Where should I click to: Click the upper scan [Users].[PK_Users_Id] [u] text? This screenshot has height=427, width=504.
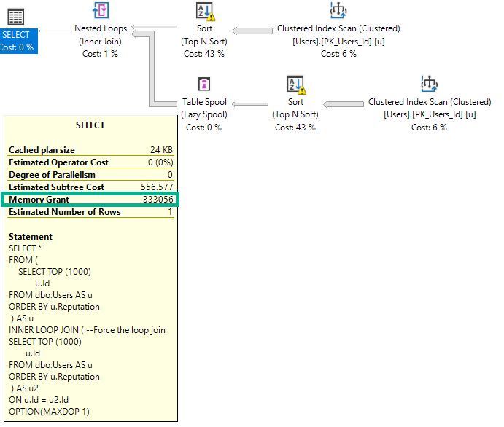click(338, 42)
